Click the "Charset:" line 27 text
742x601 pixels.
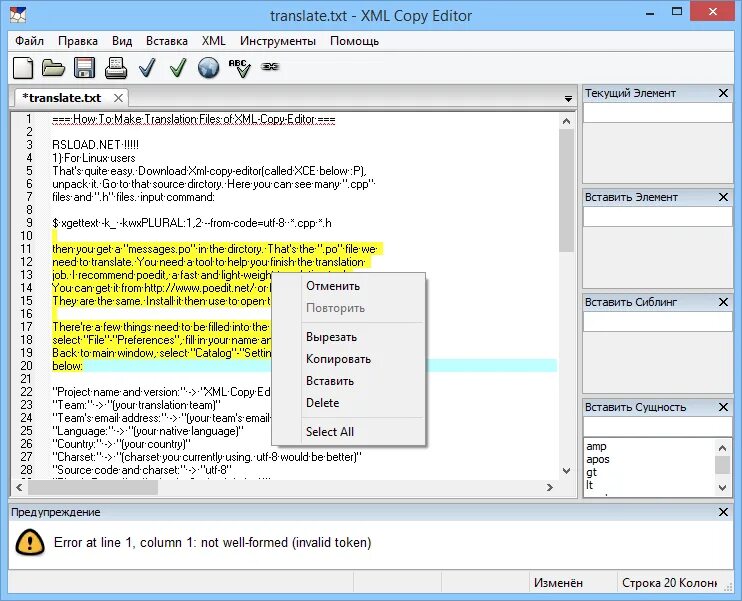point(207,457)
